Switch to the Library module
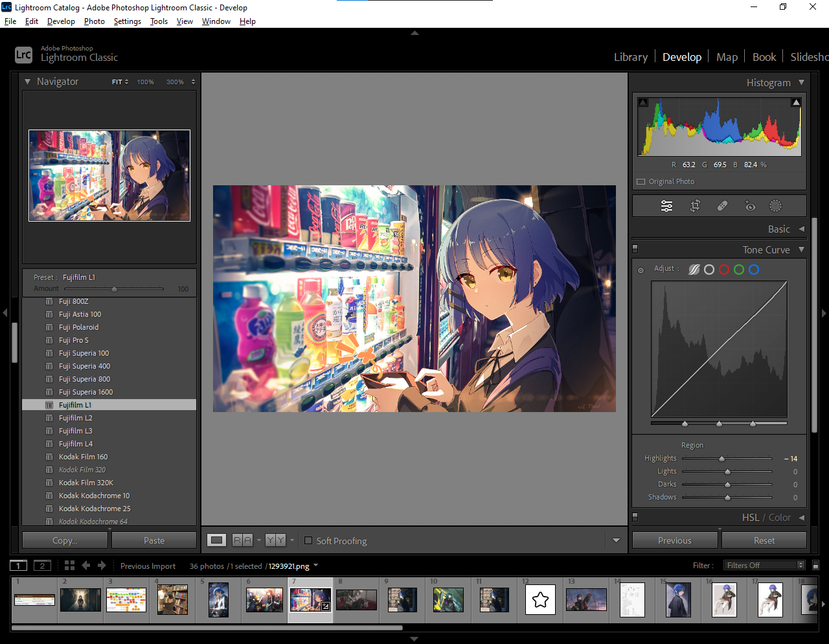829x644 pixels. (630, 57)
